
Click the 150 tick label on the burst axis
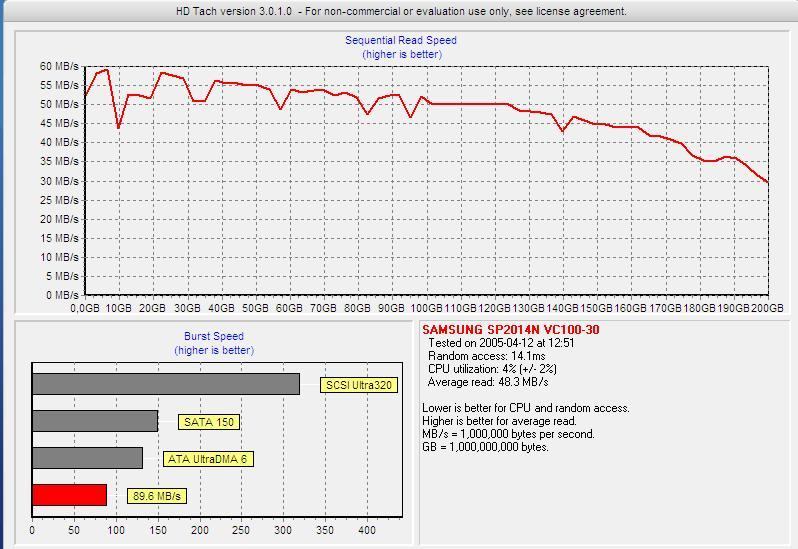coord(158,530)
